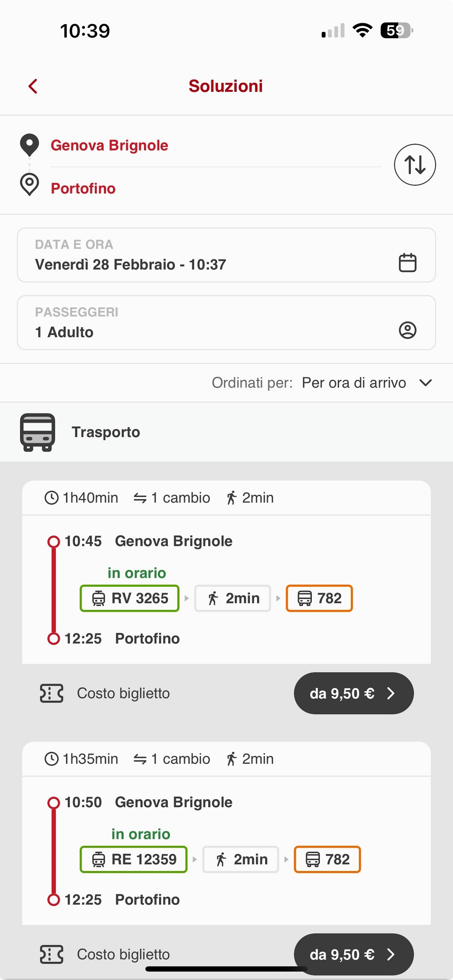Viewport: 453px width, 980px height.
Task: Open the 'Per ora di arrivo' sort dropdown
Action: [354, 383]
